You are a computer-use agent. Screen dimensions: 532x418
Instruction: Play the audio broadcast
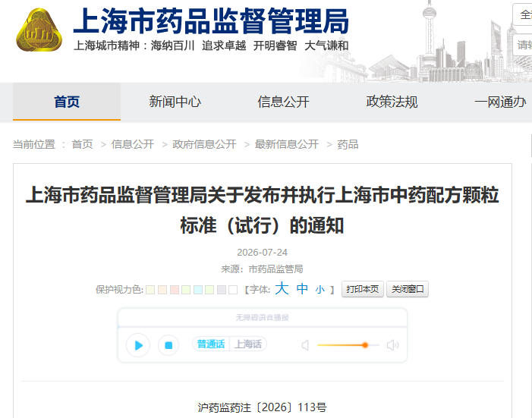click(x=138, y=345)
